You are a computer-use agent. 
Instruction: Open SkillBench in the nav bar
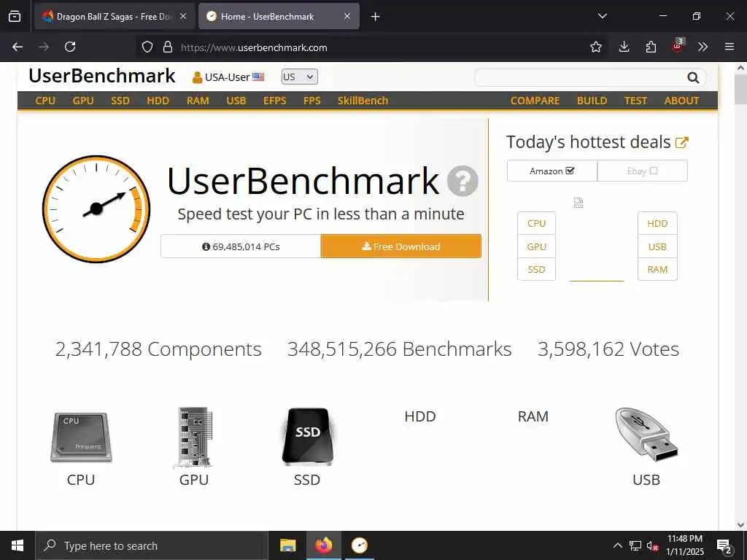(x=363, y=101)
